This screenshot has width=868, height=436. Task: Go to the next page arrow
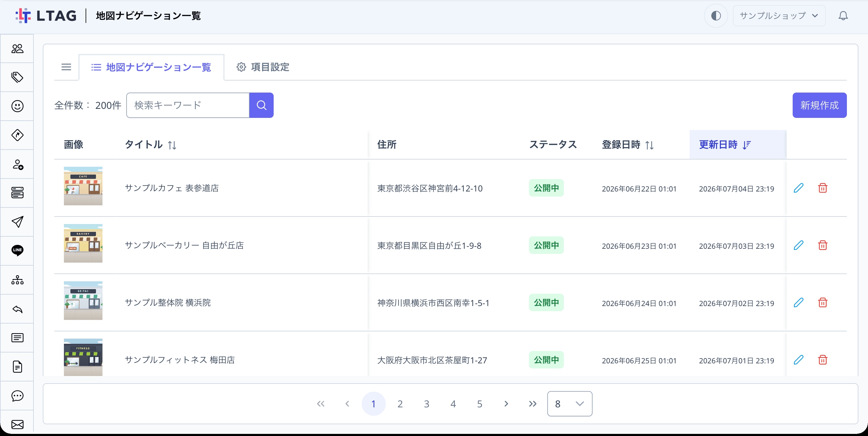(x=506, y=404)
